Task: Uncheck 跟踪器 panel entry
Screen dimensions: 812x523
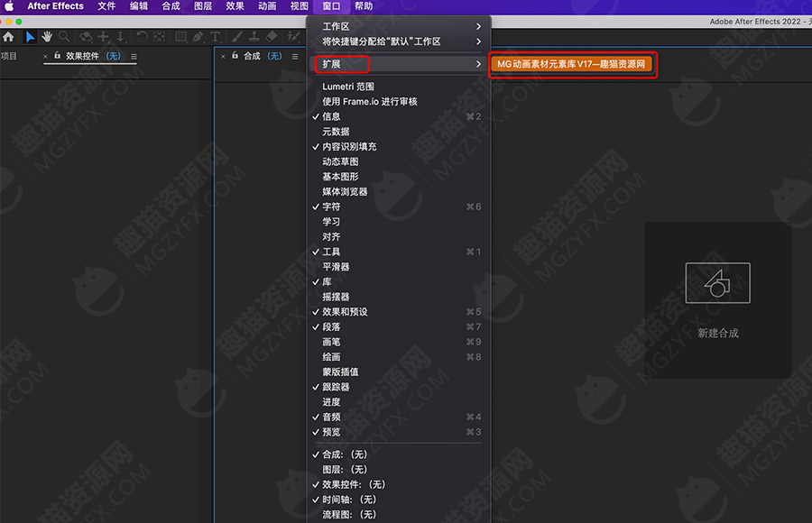Action: point(398,387)
